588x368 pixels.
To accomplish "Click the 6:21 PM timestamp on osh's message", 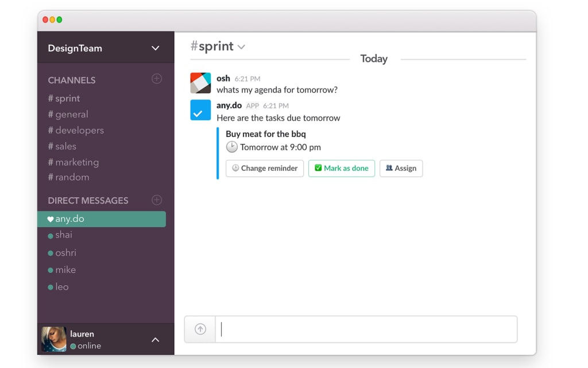I will (x=247, y=79).
